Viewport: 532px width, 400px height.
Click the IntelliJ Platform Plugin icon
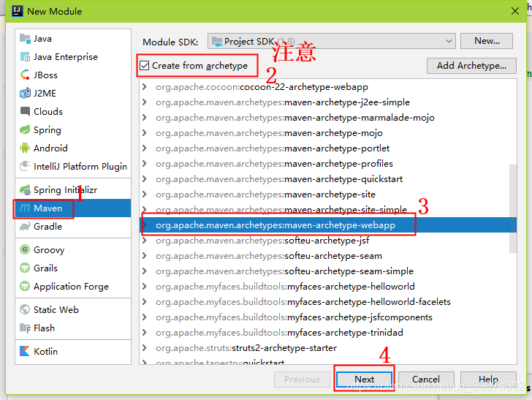click(25, 166)
